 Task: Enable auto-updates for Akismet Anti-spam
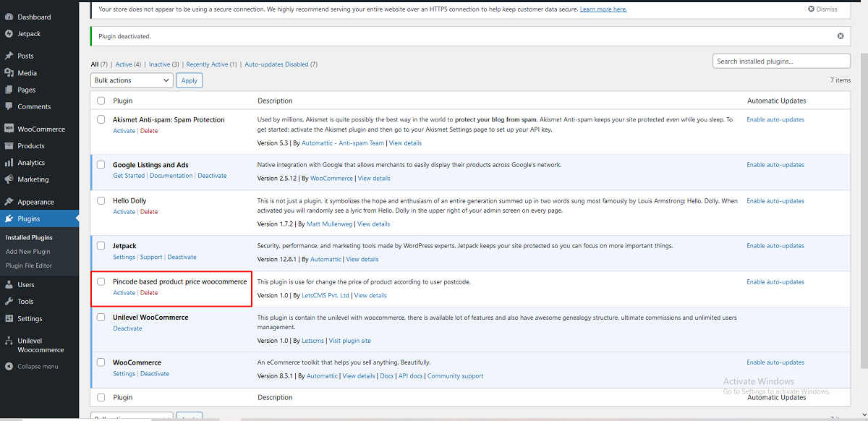click(x=775, y=119)
